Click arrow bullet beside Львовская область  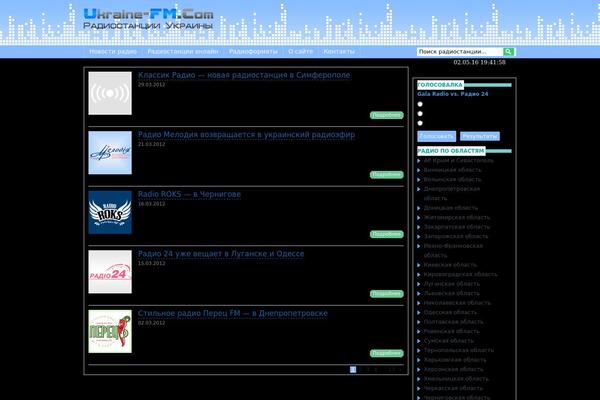click(x=419, y=293)
